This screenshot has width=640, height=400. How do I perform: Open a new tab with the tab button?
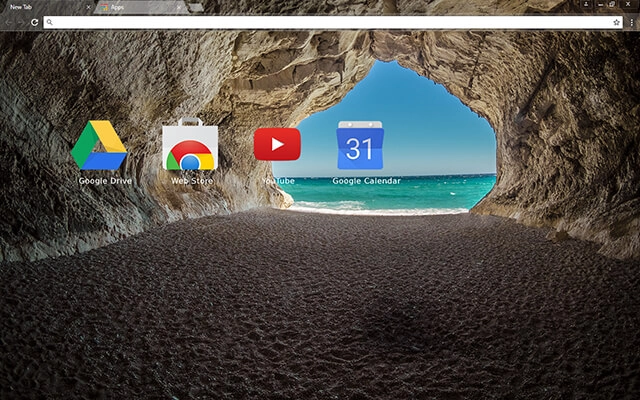tap(196, 7)
